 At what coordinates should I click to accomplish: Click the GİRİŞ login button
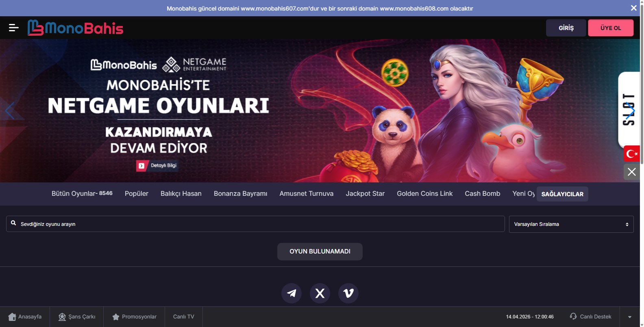point(566,28)
